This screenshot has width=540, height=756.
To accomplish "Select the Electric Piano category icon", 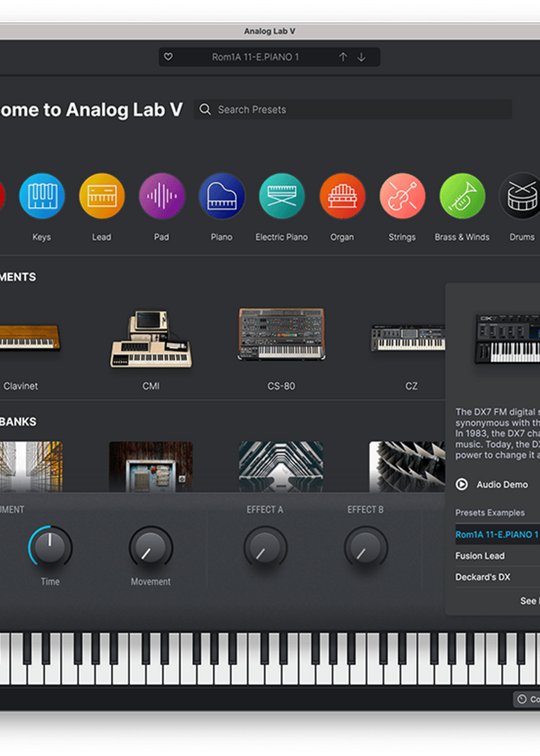I will click(282, 196).
